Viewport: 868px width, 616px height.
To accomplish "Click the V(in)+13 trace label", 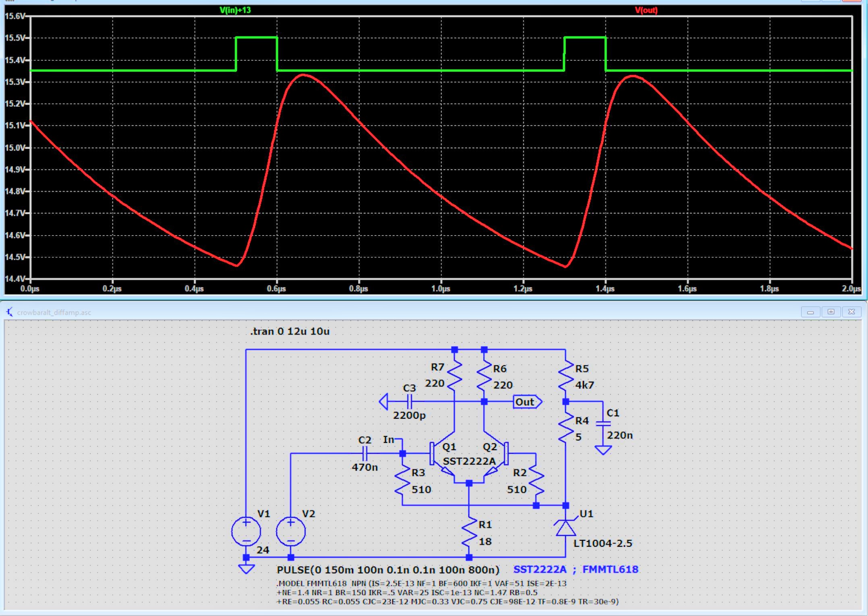I will [x=235, y=10].
